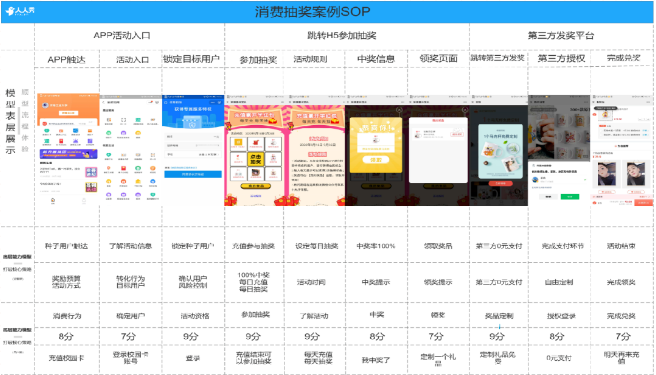Click the 中奖率100% cell
The image size is (656, 375).
coord(376,246)
